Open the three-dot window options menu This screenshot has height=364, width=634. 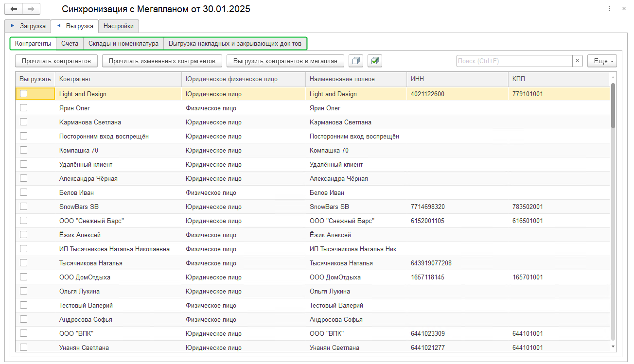coord(610,9)
